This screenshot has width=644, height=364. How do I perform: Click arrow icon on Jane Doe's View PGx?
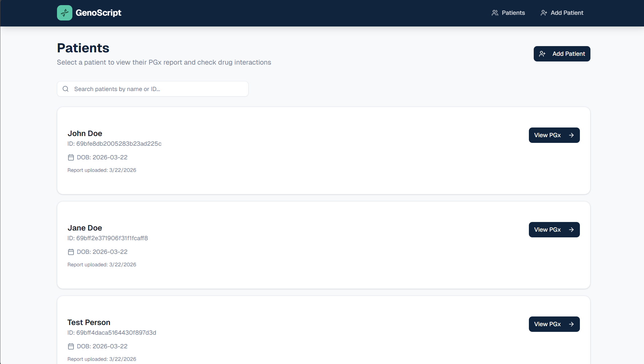[571, 230]
